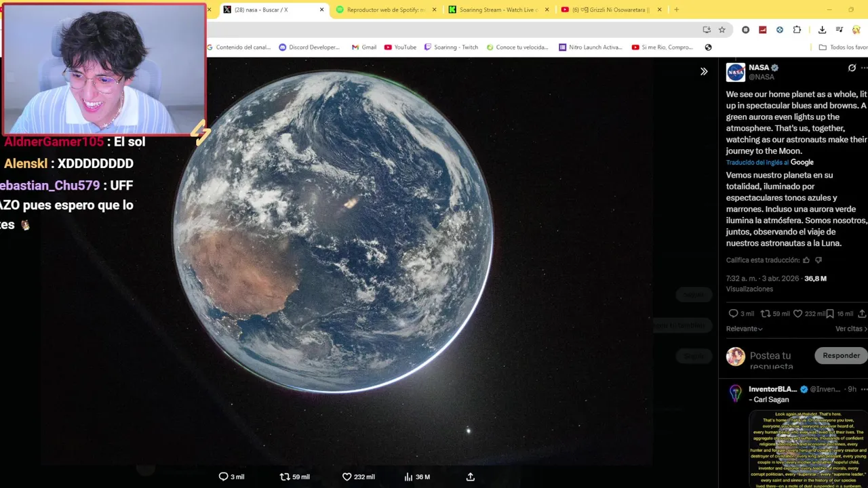868x488 pixels.
Task: Open the Contenido del canal bookmark
Action: pos(239,47)
